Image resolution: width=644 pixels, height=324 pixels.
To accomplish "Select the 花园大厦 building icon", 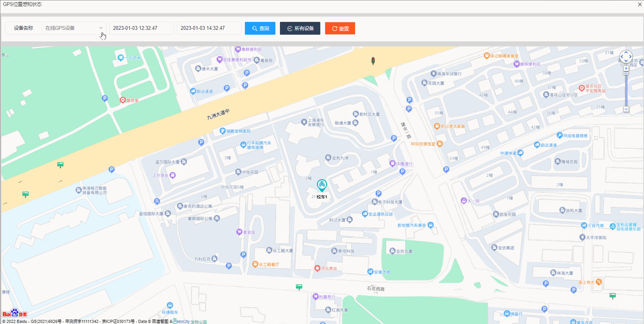I will tap(424, 83).
